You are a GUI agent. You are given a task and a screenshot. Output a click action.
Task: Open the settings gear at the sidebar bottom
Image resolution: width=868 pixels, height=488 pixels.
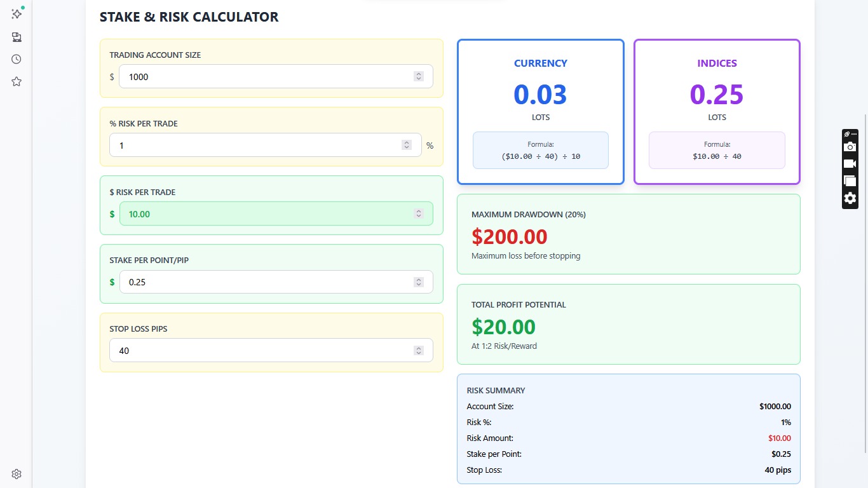[17, 474]
